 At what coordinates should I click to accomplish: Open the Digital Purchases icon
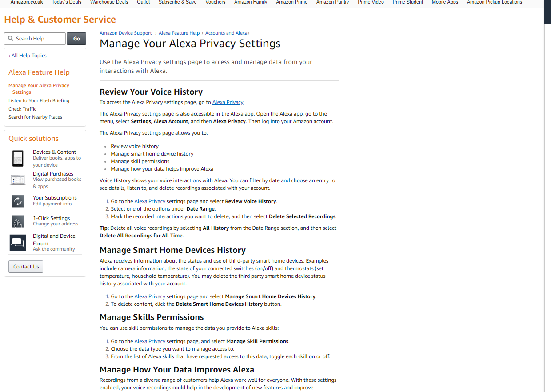point(18,180)
